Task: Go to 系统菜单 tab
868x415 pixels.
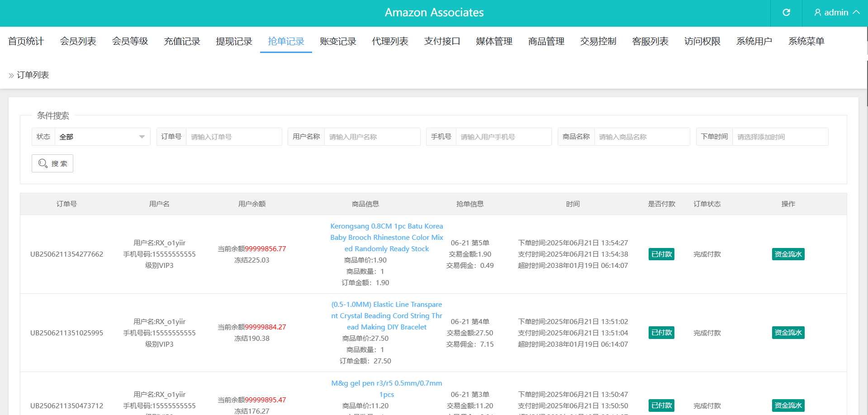Action: (806, 41)
